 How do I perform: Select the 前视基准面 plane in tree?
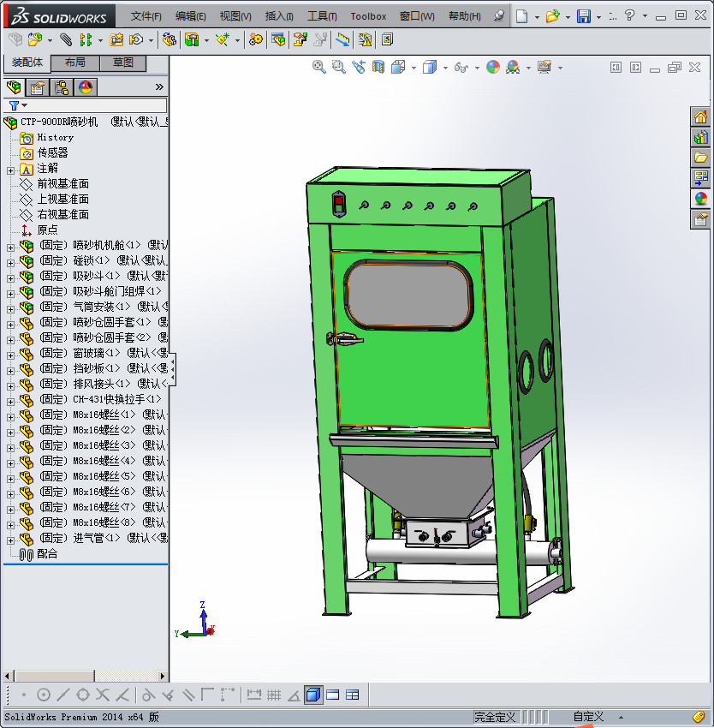click(x=62, y=184)
